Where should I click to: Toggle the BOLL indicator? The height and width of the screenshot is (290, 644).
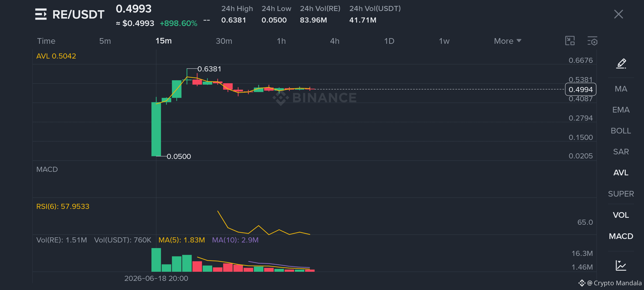tap(621, 131)
